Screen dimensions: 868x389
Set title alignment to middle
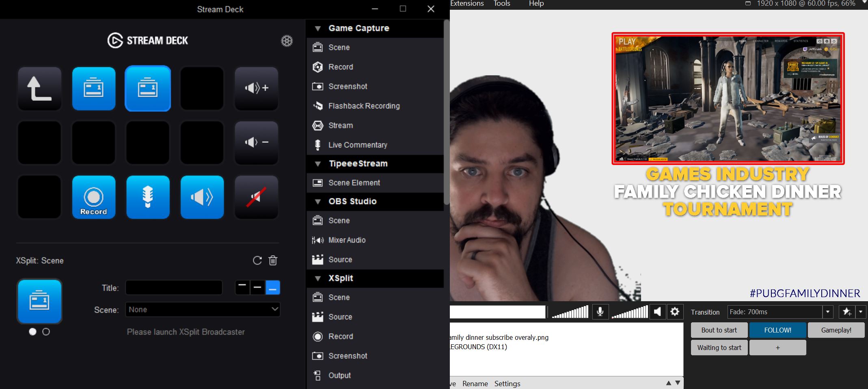257,288
